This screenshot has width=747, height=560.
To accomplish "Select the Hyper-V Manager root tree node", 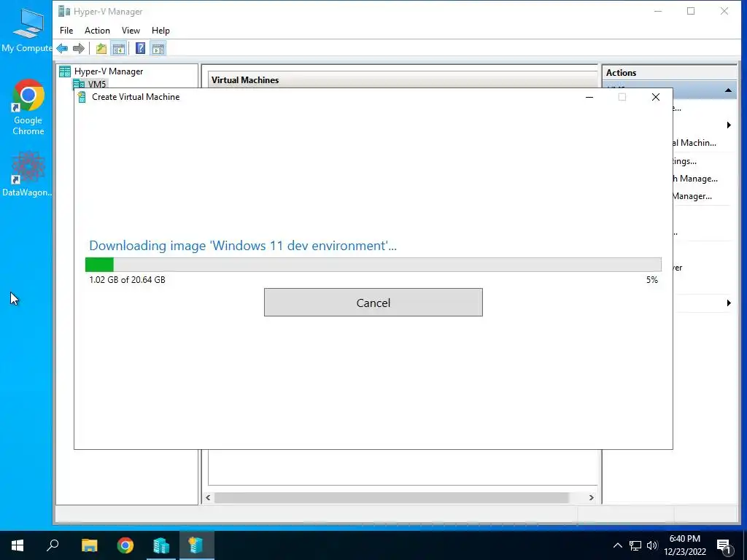I will point(101,71).
